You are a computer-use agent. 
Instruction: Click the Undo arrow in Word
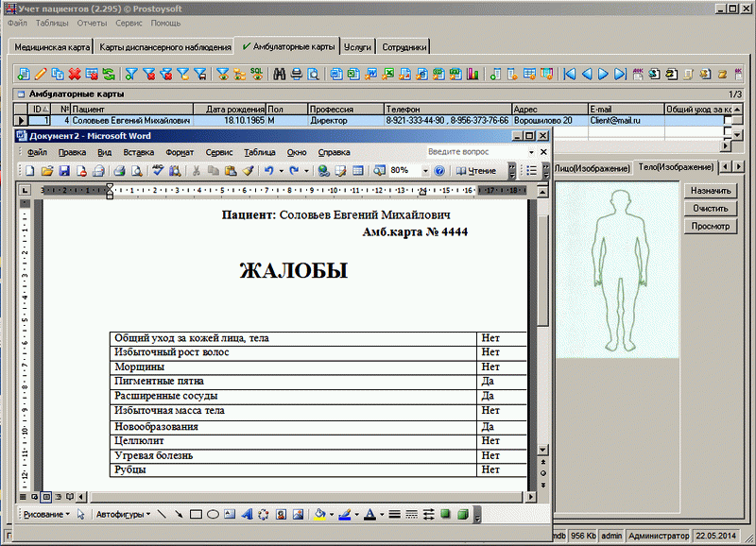(270, 171)
